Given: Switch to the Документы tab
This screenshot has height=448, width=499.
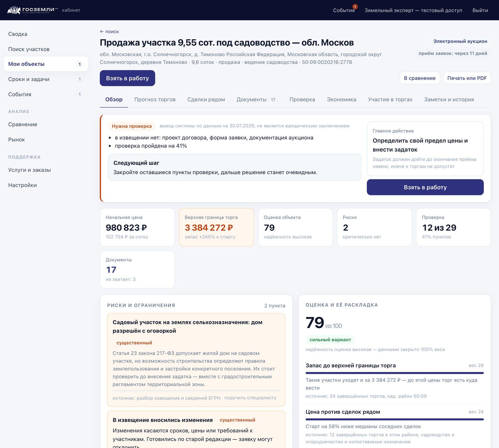Looking at the screenshot, I should point(256,99).
